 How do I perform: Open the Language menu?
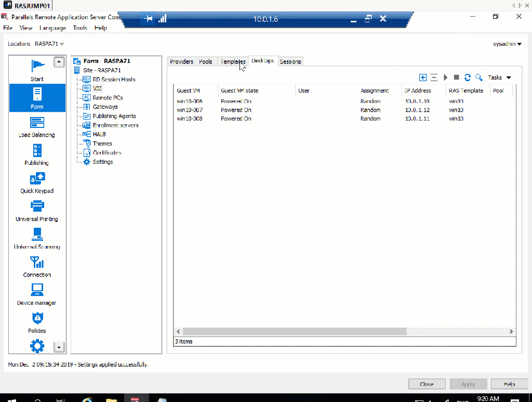[52, 28]
